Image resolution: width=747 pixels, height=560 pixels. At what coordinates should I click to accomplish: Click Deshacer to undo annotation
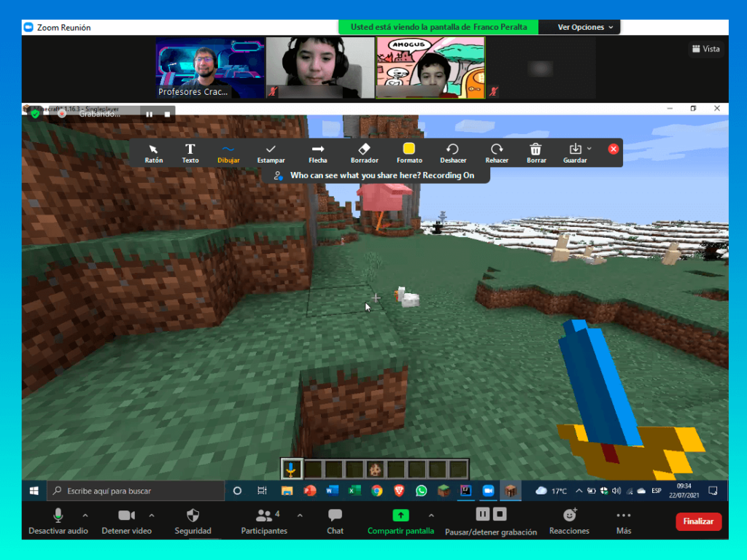[453, 153]
